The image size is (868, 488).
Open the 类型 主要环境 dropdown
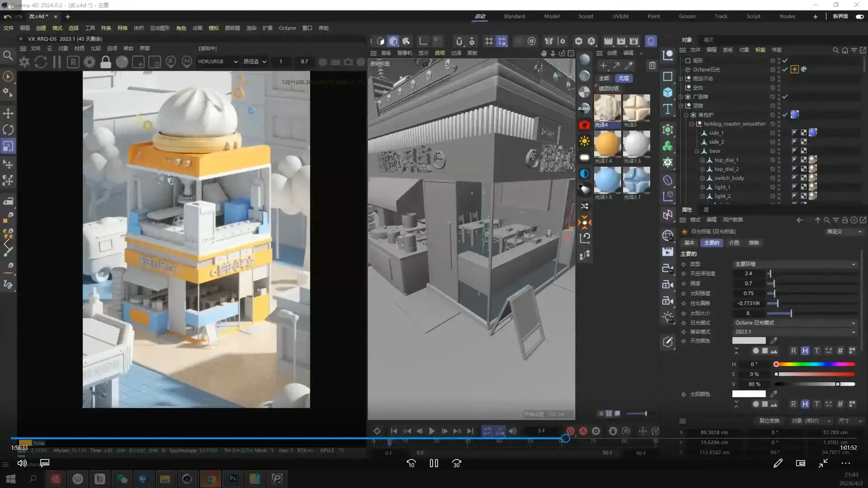pyautogui.click(x=794, y=264)
